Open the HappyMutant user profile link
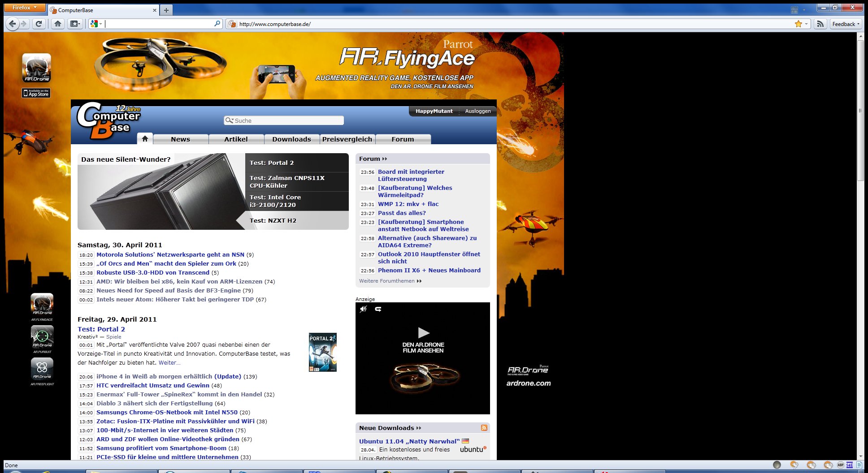The height and width of the screenshot is (473, 868). [434, 111]
